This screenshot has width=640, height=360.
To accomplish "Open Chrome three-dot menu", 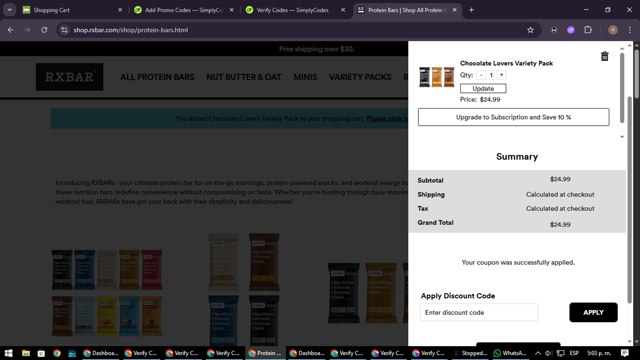I will tap(630, 30).
